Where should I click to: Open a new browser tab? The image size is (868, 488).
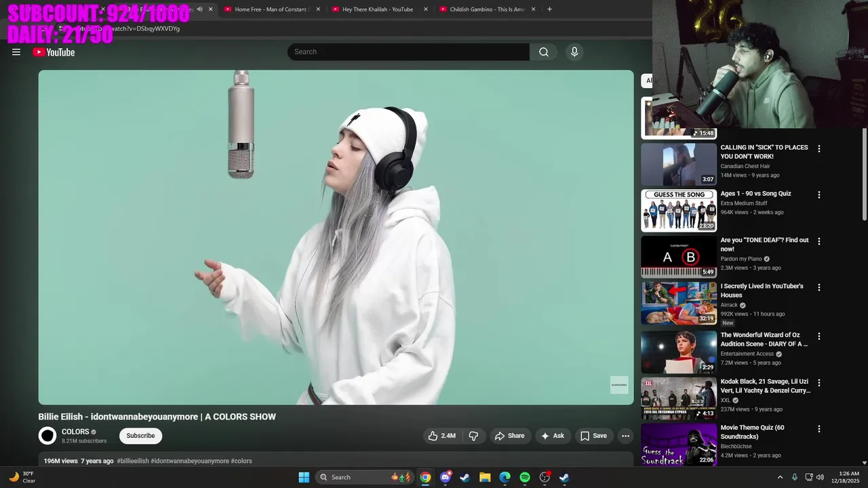[x=549, y=9]
